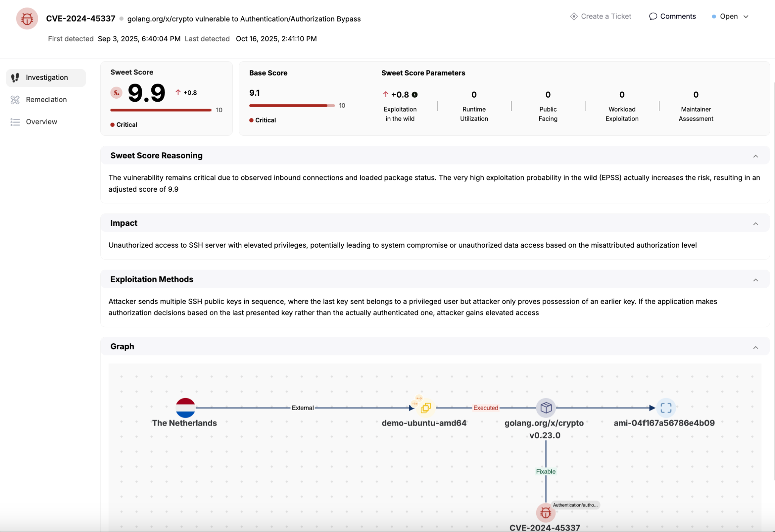Click the red CVE bug icon in header

[27, 19]
